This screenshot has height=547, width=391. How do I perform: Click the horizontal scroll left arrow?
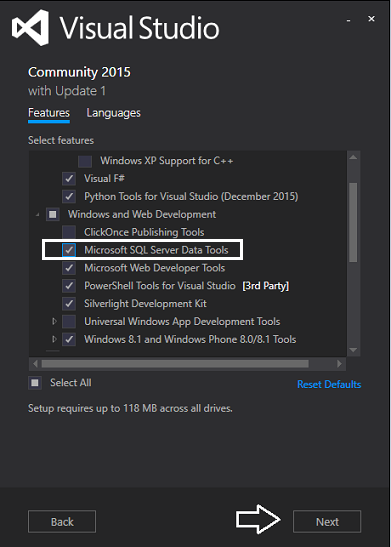pos(35,364)
